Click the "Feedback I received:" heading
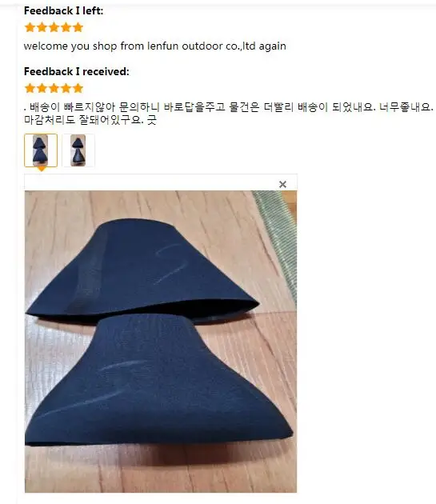This screenshot has width=436, height=504. [77, 71]
